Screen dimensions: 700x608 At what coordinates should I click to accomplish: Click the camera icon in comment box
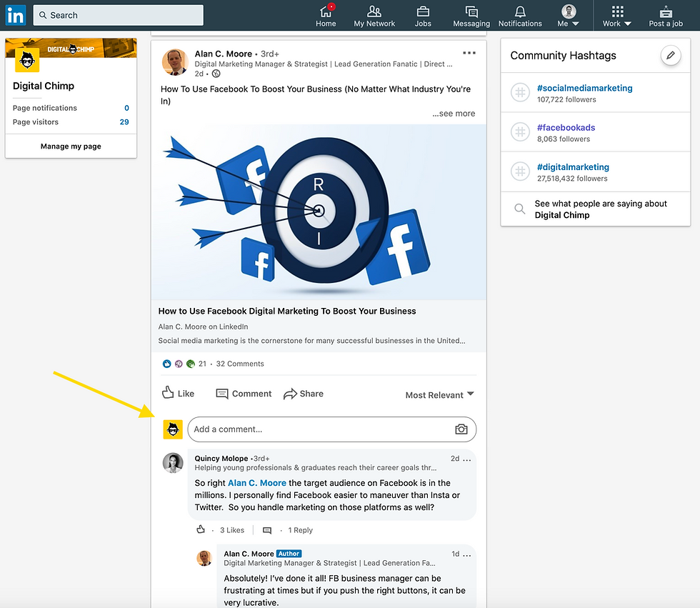[461, 429]
